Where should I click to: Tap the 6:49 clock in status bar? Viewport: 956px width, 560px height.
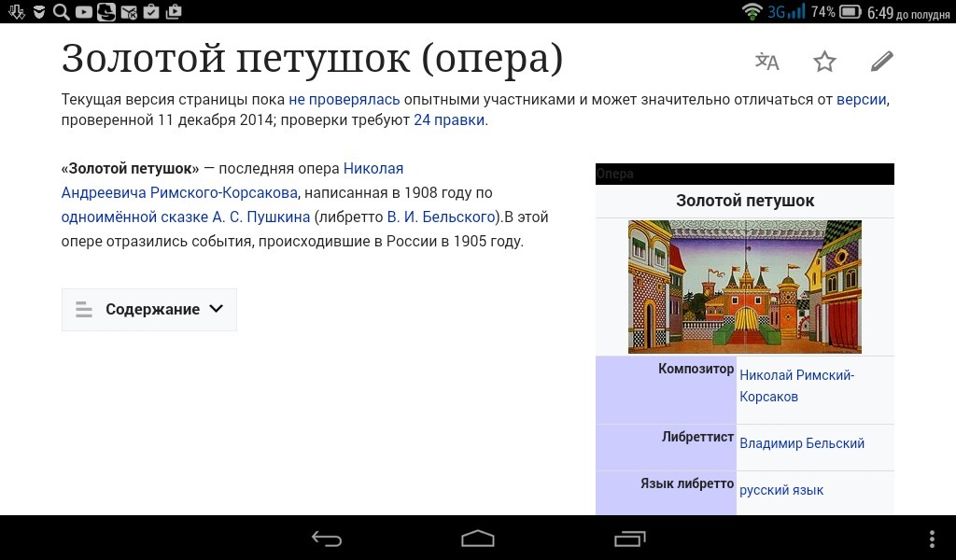879,12
